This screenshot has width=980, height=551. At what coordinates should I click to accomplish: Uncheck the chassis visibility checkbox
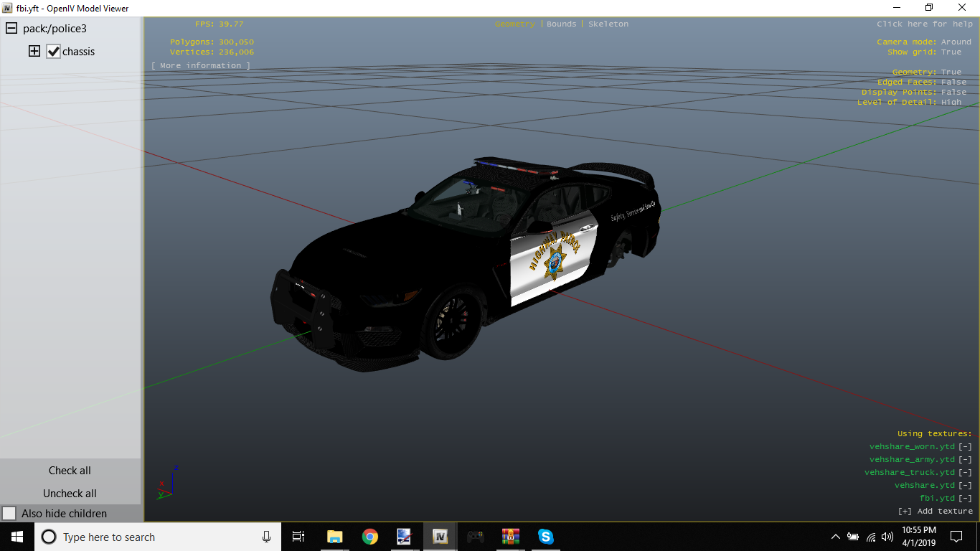(x=53, y=52)
